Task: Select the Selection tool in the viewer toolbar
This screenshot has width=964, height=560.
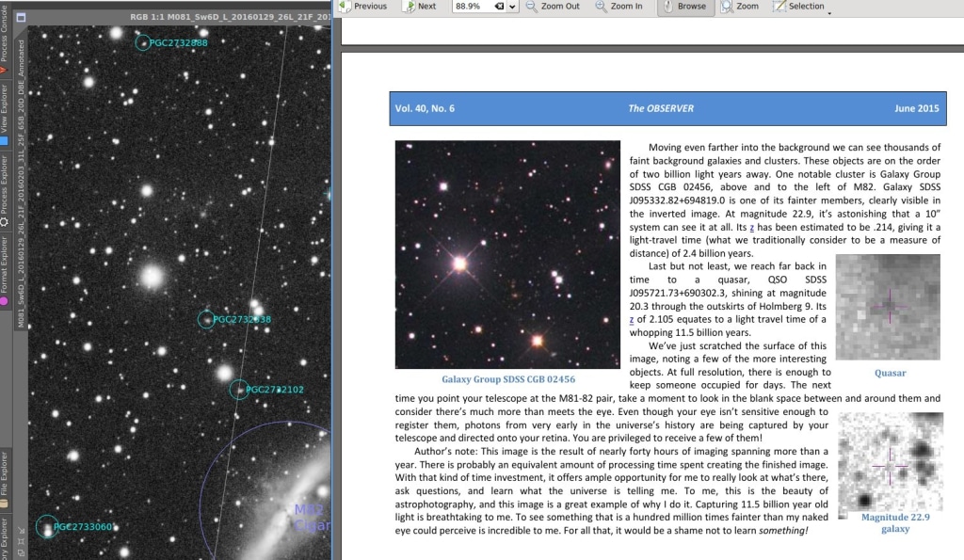Action: point(798,7)
